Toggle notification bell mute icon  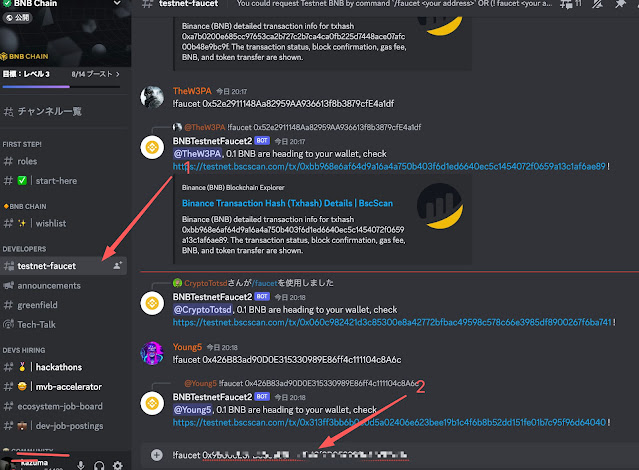[x=597, y=4]
